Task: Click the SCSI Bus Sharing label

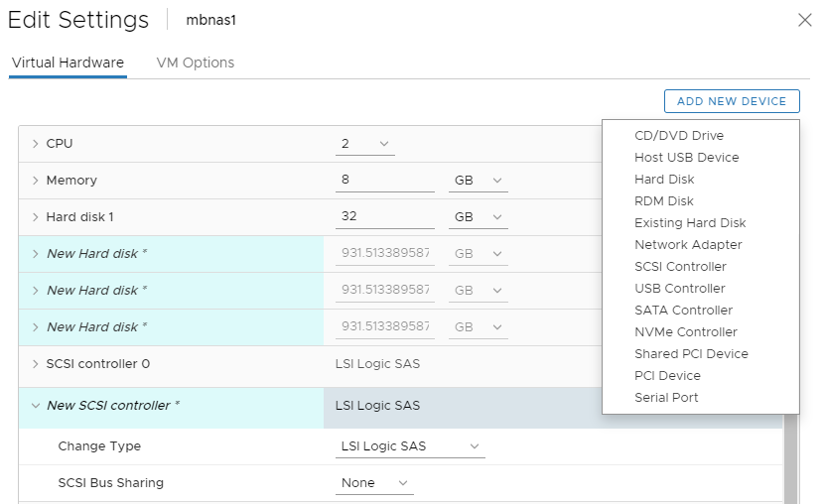Action: 111,482
